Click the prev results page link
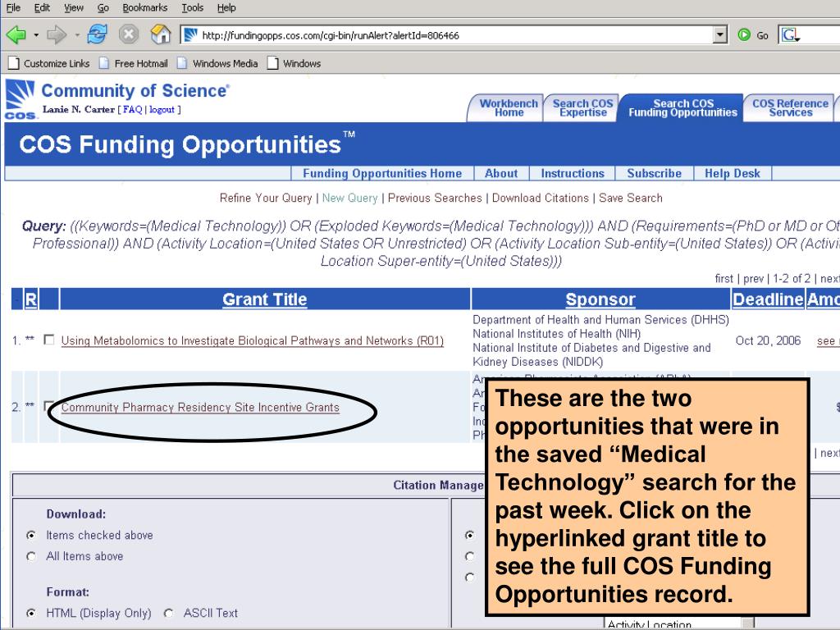 [x=753, y=279]
